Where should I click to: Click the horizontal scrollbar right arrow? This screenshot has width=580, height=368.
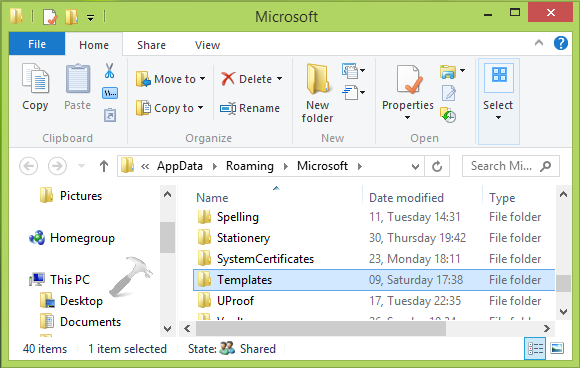[547, 328]
